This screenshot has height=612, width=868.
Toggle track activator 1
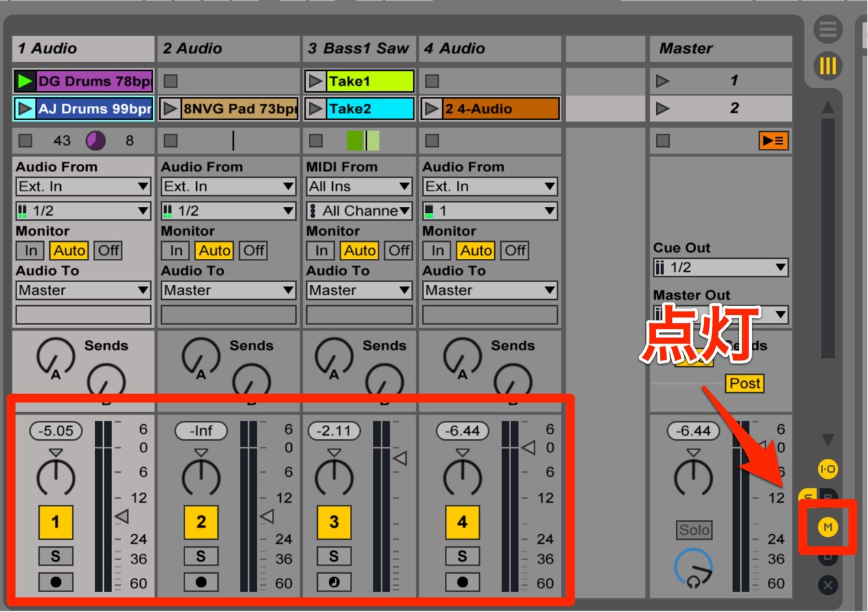[x=55, y=523]
